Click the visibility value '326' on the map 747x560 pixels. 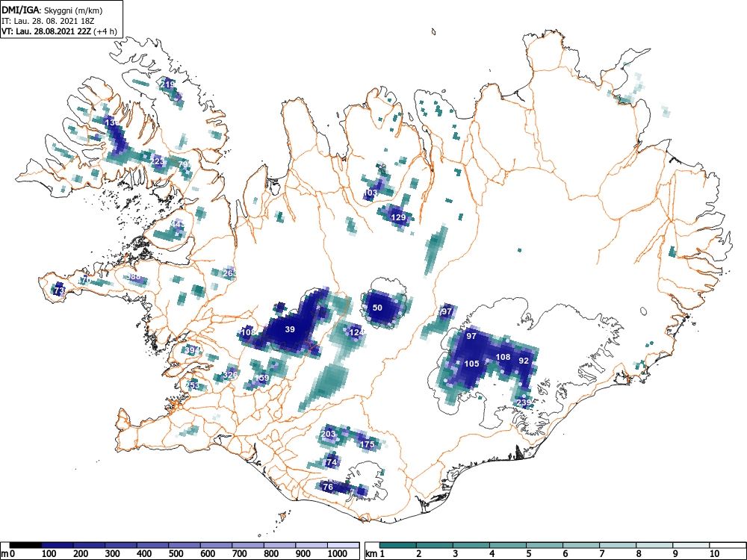[230, 376]
